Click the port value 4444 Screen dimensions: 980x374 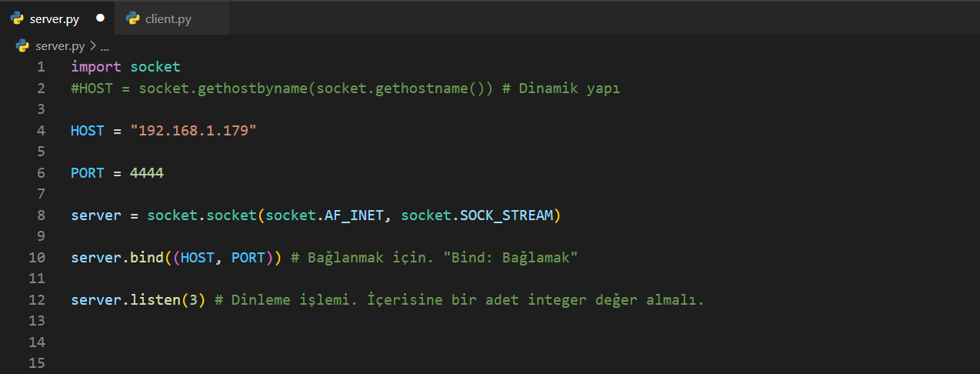click(x=147, y=173)
